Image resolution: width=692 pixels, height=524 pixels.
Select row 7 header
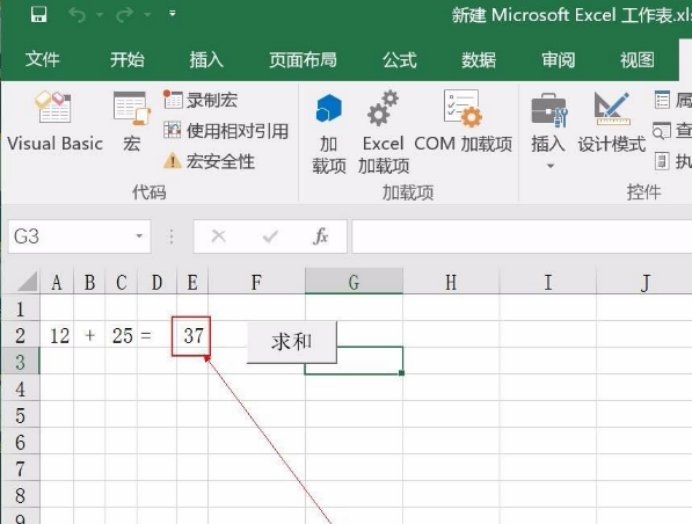20,468
